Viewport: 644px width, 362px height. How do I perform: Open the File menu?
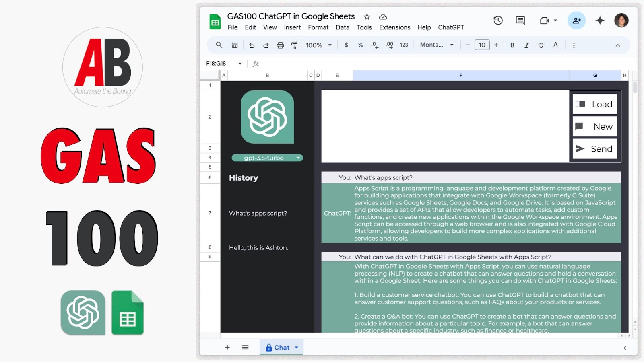click(232, 27)
